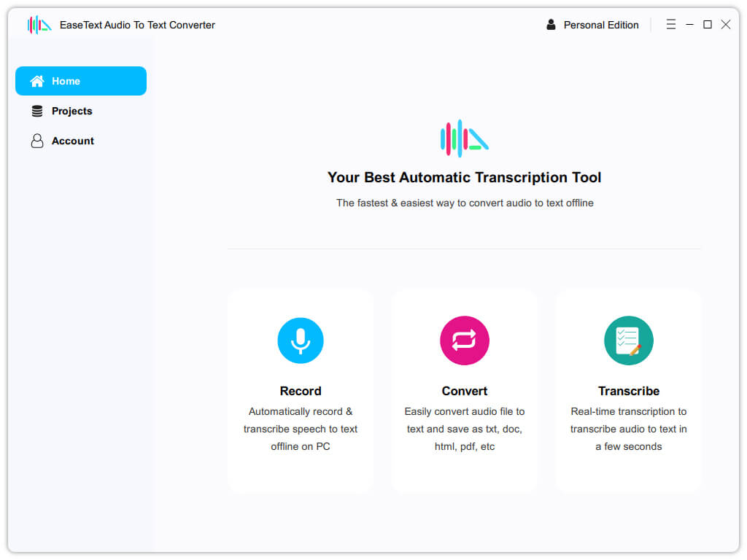Click the Convert card title
Screen dimensions: 747x560
coord(465,391)
